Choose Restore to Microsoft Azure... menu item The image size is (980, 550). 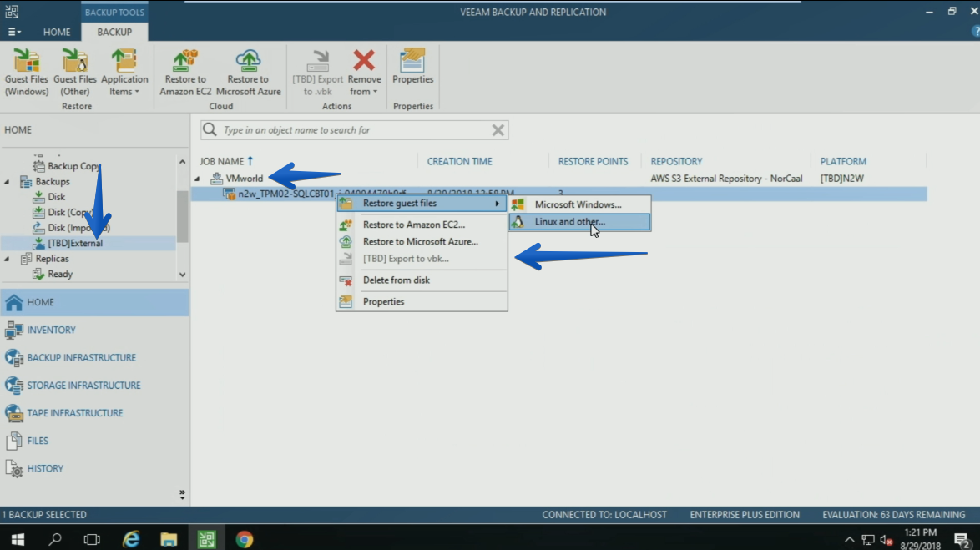point(422,241)
